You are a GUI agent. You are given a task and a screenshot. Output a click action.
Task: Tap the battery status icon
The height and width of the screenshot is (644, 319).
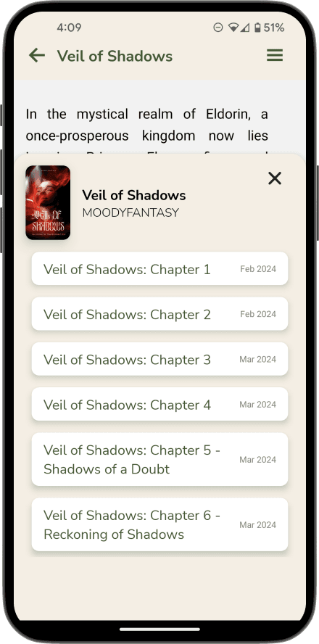[x=257, y=28]
